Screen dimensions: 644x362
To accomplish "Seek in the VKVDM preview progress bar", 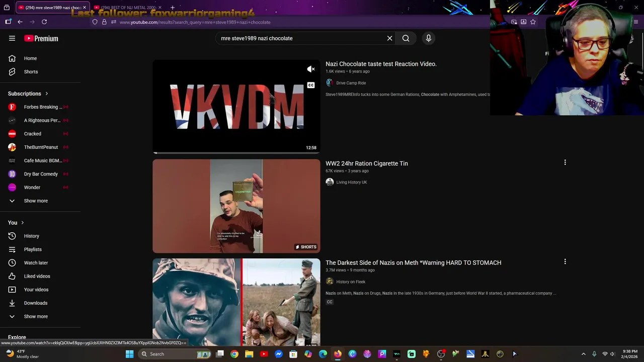I will coord(236,152).
